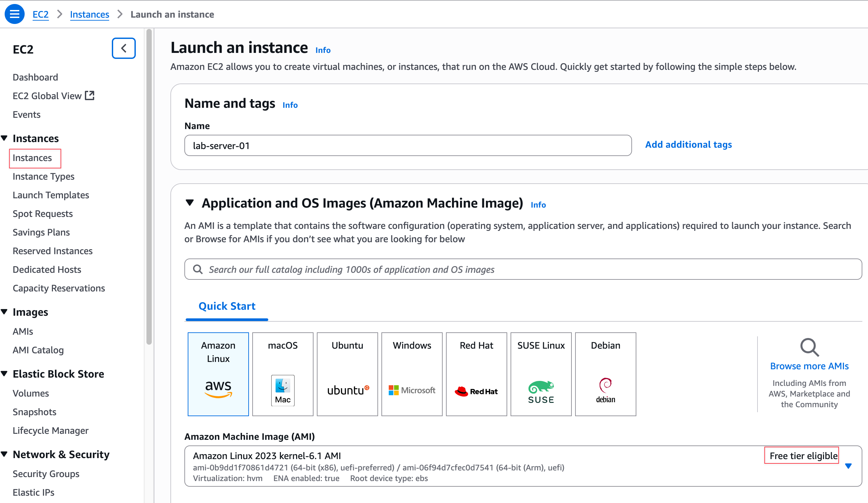Open Instance Types in the sidebar
The height and width of the screenshot is (503, 868).
pos(43,176)
